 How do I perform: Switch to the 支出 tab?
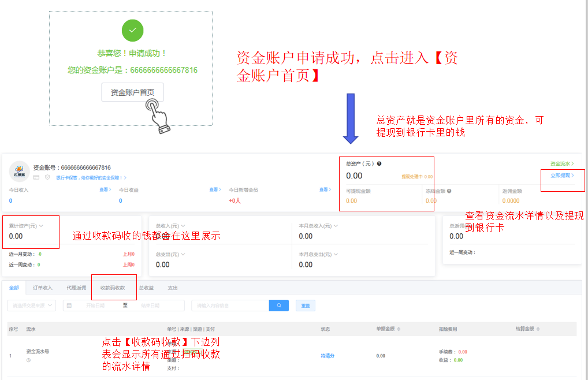tap(173, 288)
